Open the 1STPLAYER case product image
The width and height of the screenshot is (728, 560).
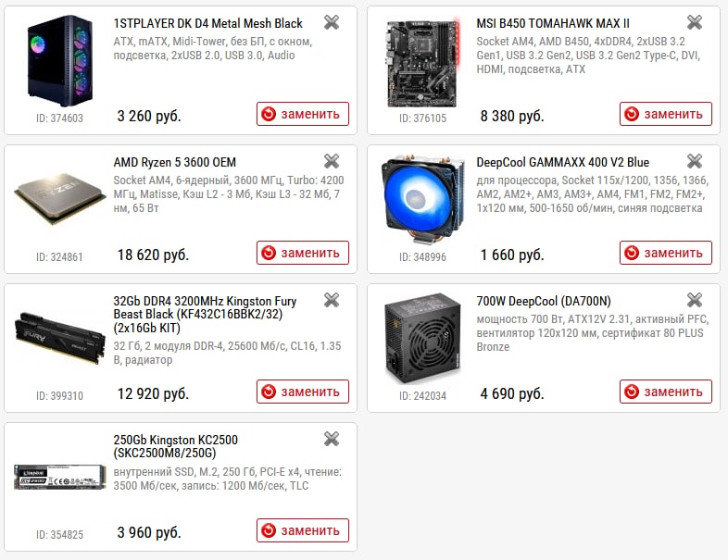[x=60, y=61]
